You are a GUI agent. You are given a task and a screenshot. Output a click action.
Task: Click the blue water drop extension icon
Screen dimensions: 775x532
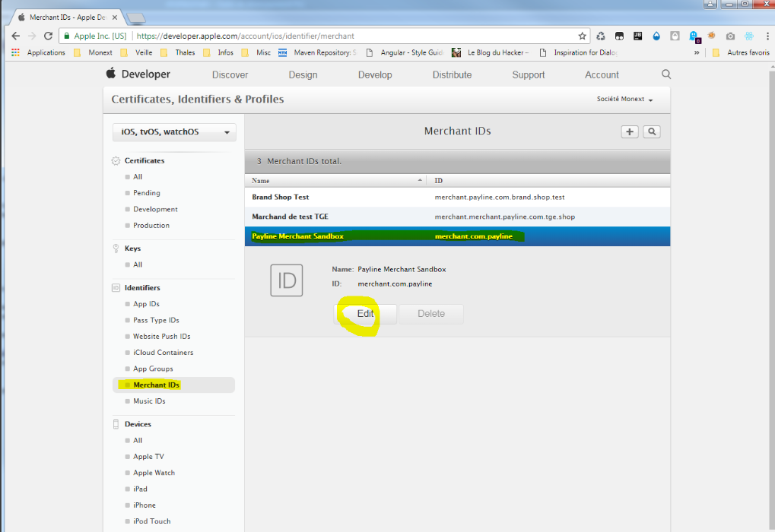(x=656, y=36)
